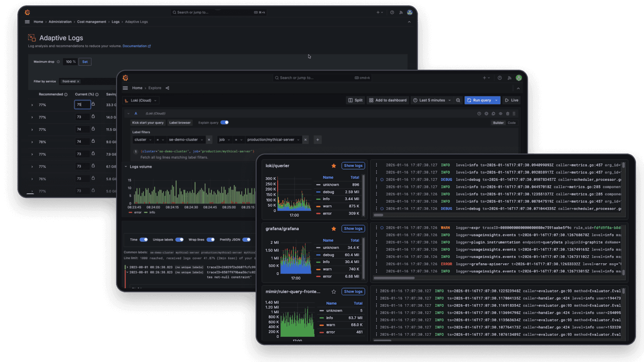
Task: Toggle the Wrap lines switch
Action: click(211, 240)
